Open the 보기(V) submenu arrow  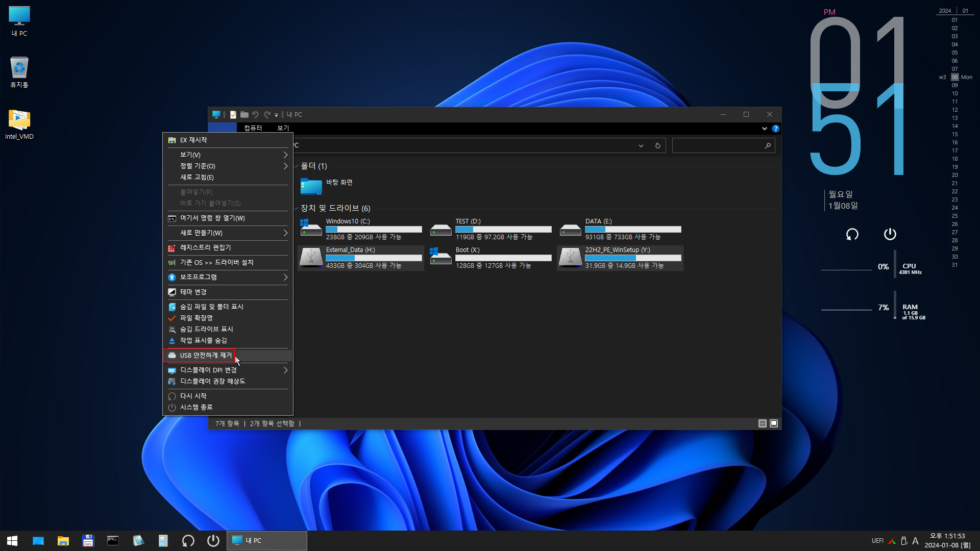click(285, 155)
